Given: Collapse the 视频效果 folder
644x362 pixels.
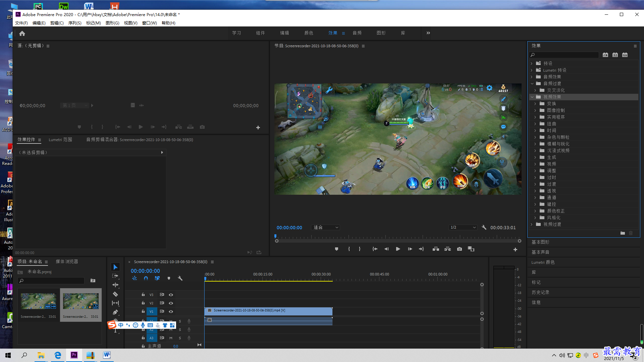Looking at the screenshot, I should pyautogui.click(x=532, y=97).
